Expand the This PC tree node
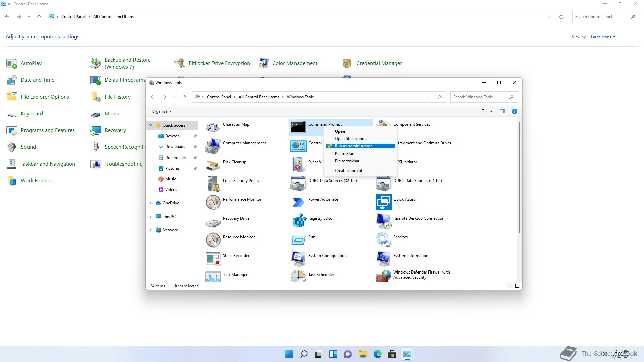644x362 pixels. (151, 217)
